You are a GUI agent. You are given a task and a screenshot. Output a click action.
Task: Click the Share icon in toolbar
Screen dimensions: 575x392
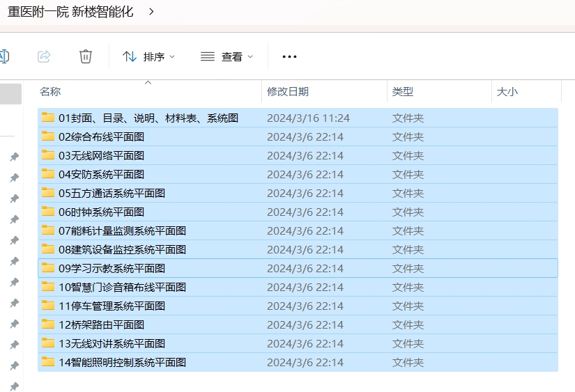[44, 56]
